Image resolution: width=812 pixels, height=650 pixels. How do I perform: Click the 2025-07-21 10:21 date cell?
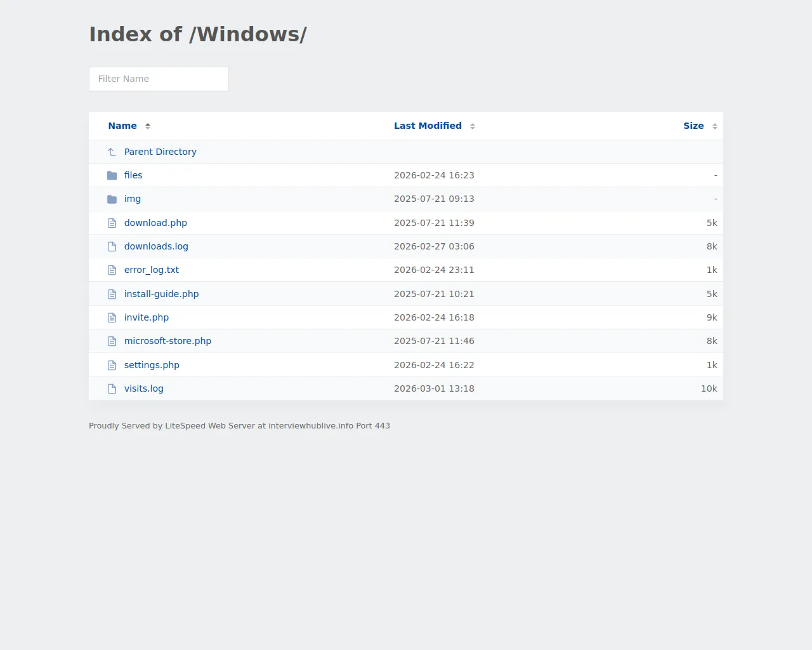point(434,294)
